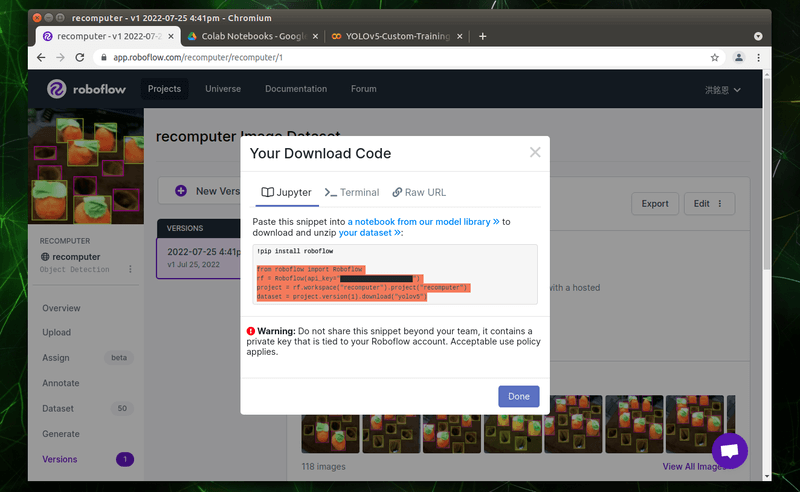
Task: Click the '118 images' text
Action: point(323,466)
